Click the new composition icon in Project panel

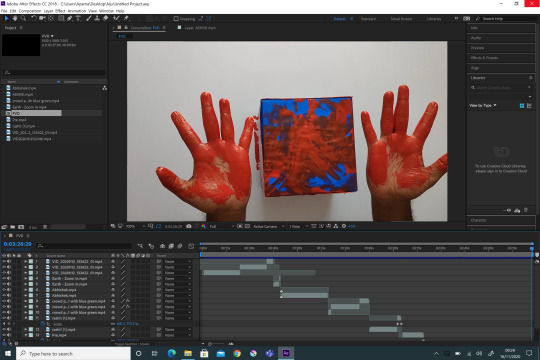[21, 227]
